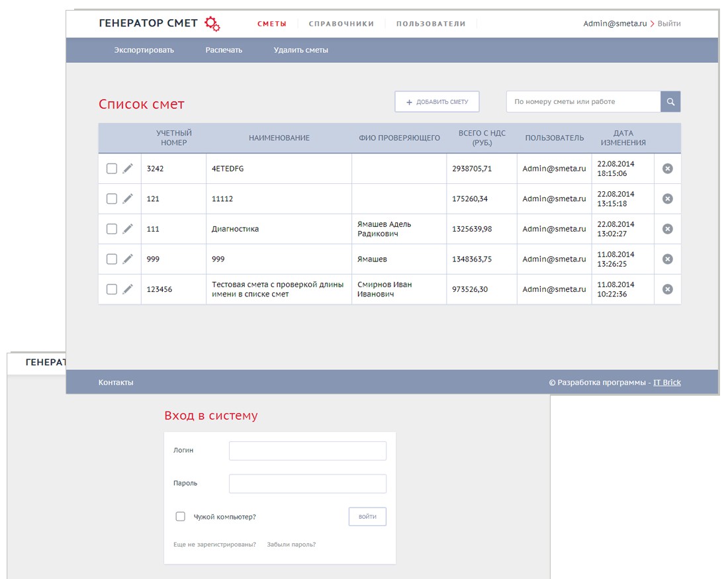
Task: Edit estimate 123456 with pencil icon
Action: click(128, 289)
